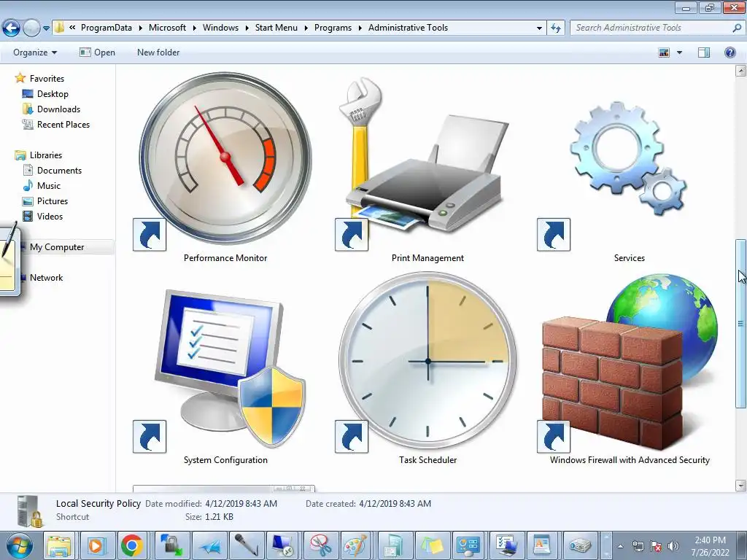Viewport: 747px width, 560px height.
Task: Click the Action Center flag tray icon
Action: coord(656,546)
